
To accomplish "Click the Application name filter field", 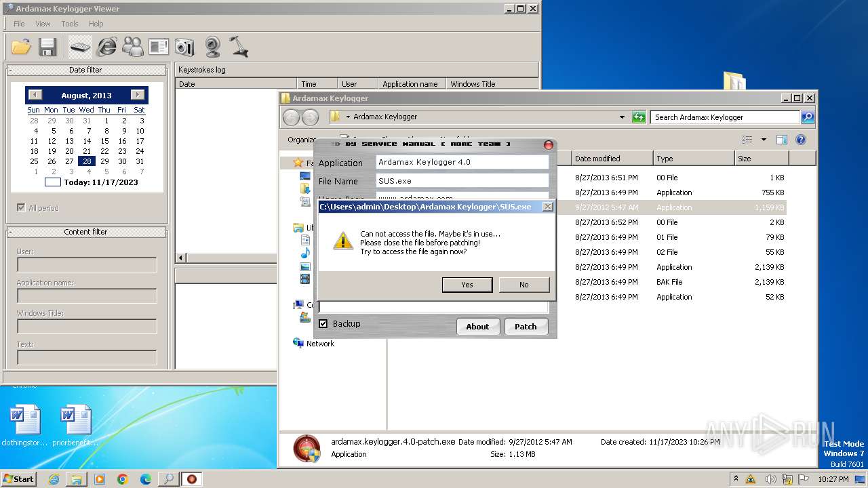I will (x=87, y=296).
